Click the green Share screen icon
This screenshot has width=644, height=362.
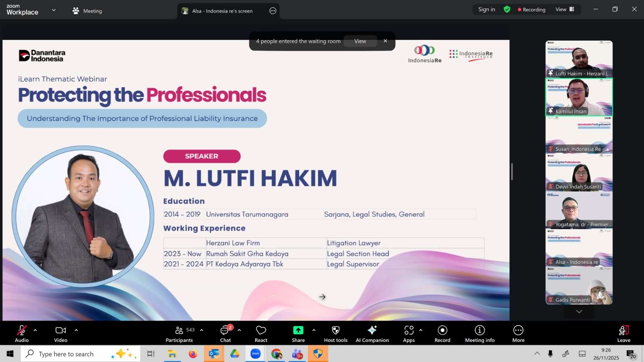coord(298,330)
